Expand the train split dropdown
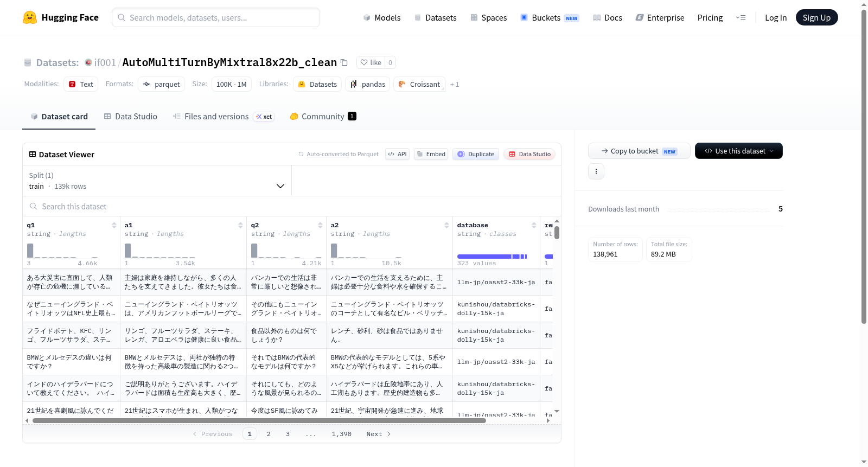 (x=157, y=181)
